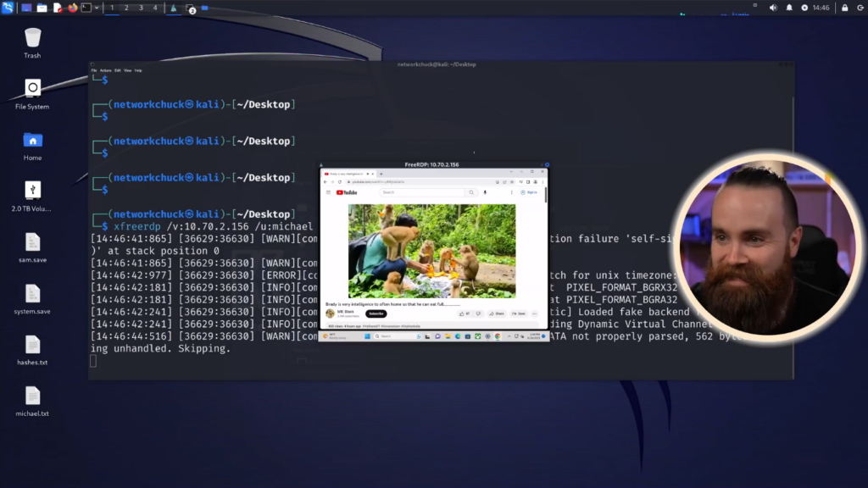Click the panel clock showing 14:46
The image size is (868, 488).
point(821,8)
